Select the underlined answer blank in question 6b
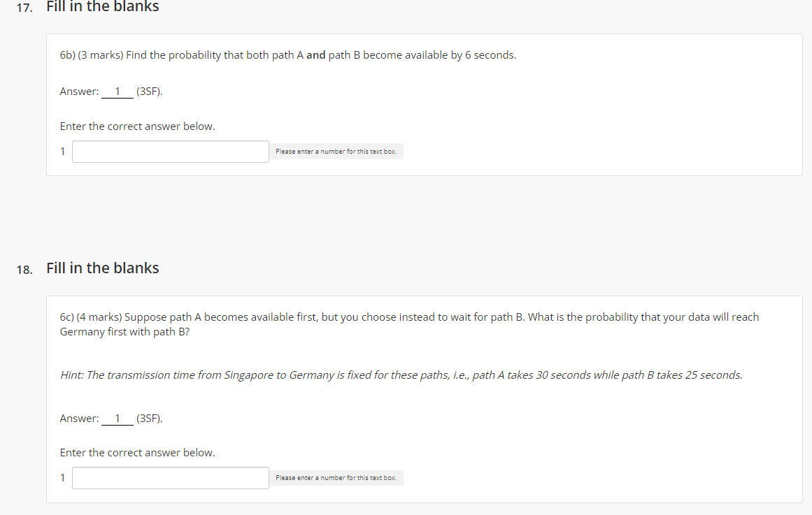 (x=117, y=91)
